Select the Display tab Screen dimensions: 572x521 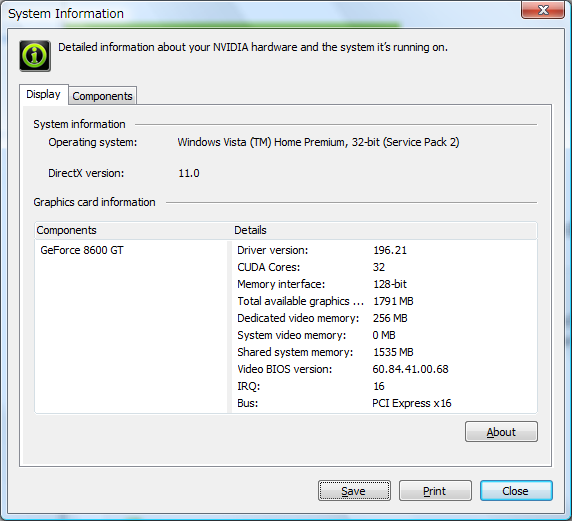point(43,94)
